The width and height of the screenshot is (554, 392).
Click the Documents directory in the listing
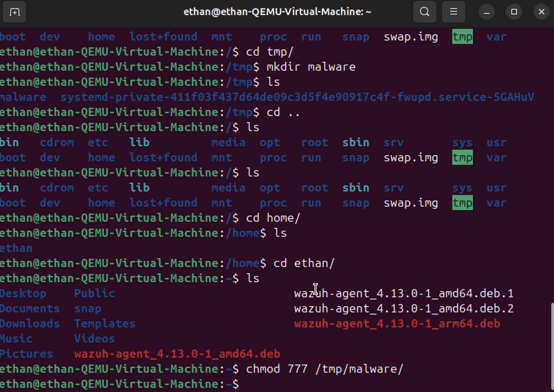pos(30,309)
